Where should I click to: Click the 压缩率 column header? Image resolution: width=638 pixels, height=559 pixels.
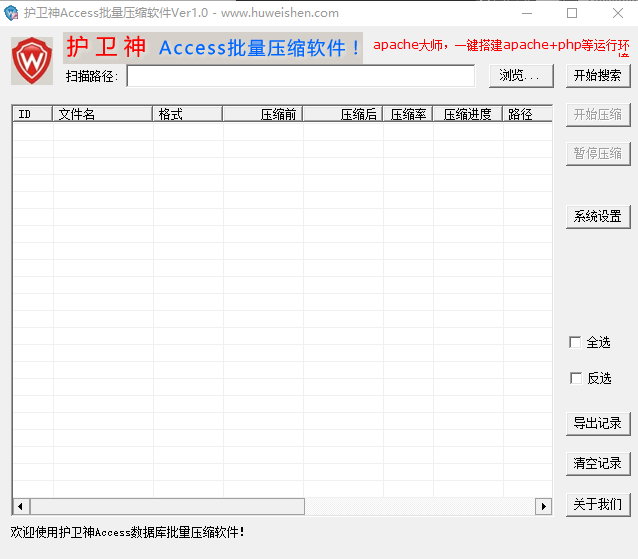tap(407, 114)
